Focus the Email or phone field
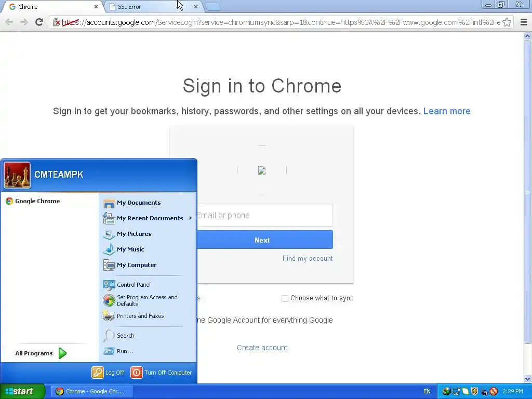This screenshot has height=399, width=532. pos(264,215)
